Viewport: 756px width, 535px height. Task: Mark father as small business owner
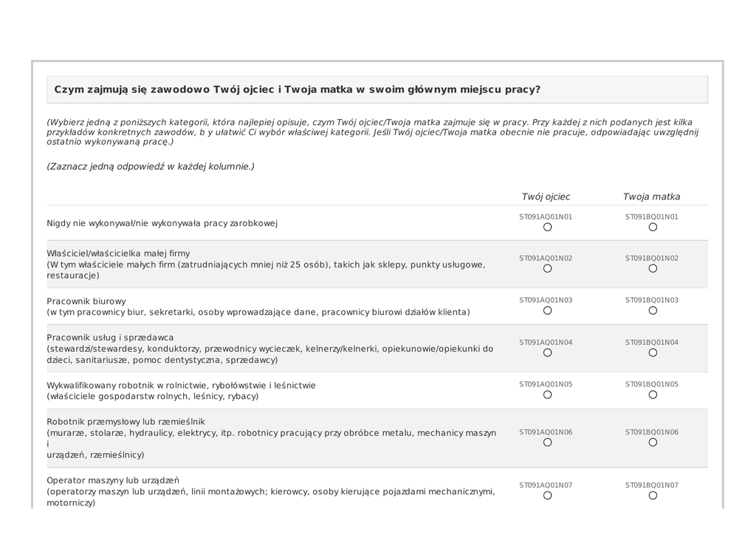pos(547,268)
